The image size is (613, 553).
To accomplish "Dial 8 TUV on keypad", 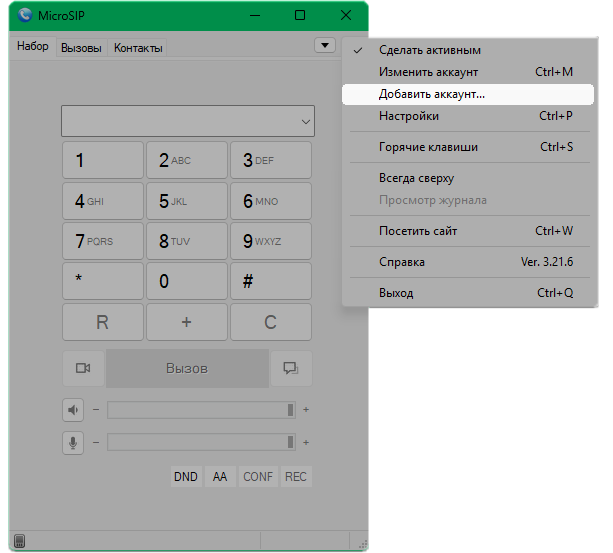I will coord(187,241).
